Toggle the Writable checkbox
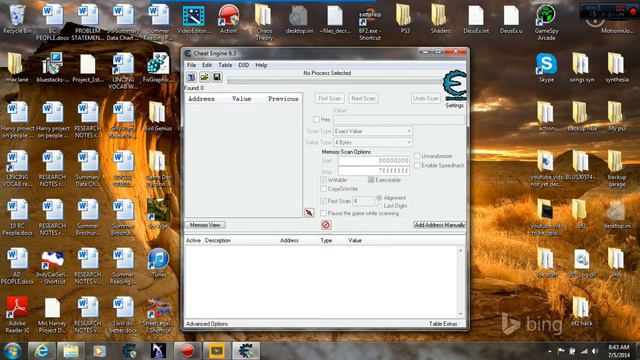 (324, 180)
